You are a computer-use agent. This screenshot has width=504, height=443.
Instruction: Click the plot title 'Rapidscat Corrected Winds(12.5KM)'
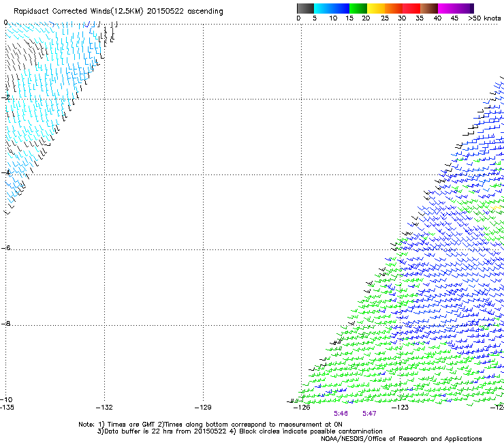click(x=78, y=11)
